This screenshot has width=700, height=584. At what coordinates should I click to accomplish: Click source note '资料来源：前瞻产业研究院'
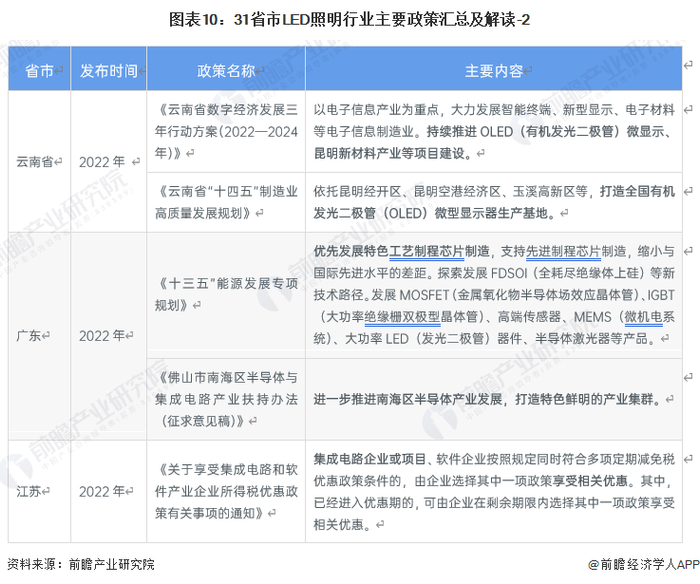[81, 564]
